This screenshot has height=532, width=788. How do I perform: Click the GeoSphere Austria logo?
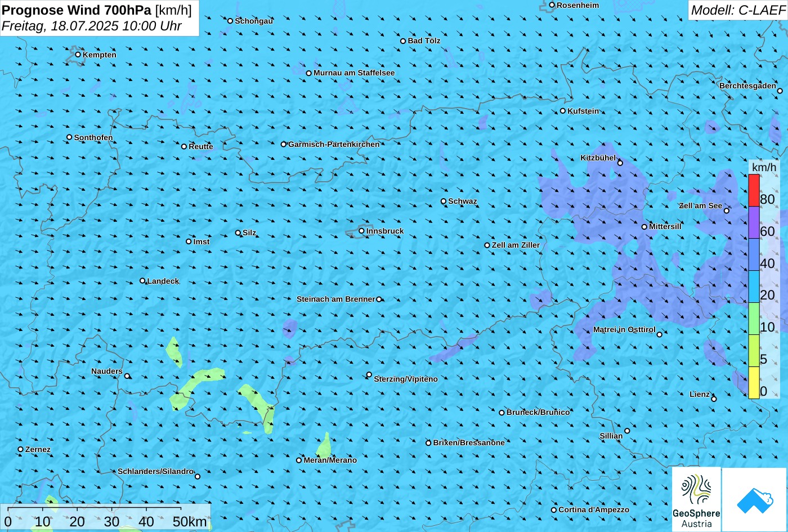click(x=696, y=499)
